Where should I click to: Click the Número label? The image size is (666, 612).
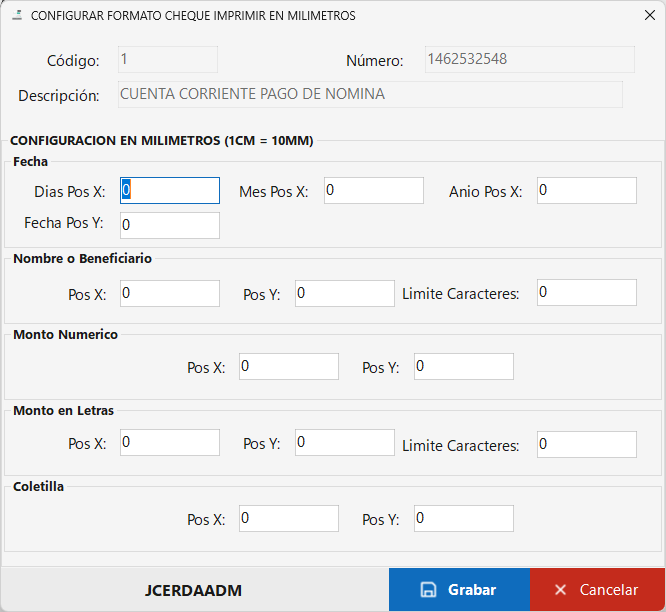point(375,61)
